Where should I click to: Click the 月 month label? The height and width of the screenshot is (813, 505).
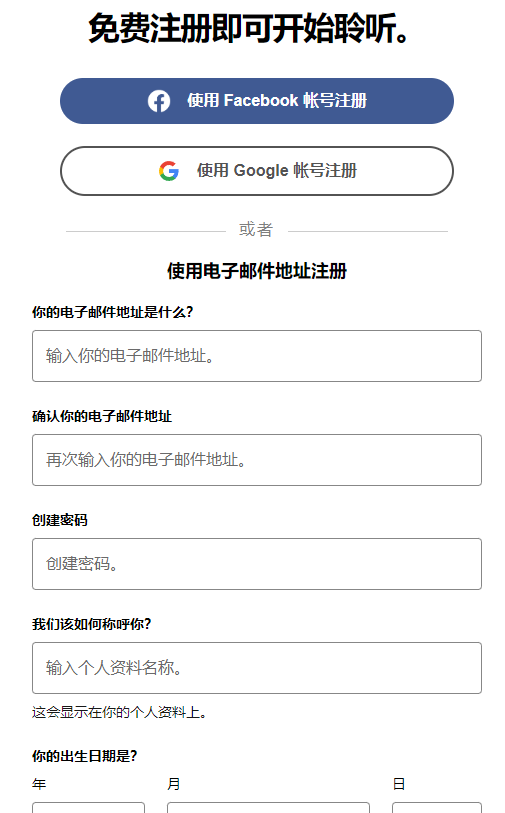click(174, 784)
